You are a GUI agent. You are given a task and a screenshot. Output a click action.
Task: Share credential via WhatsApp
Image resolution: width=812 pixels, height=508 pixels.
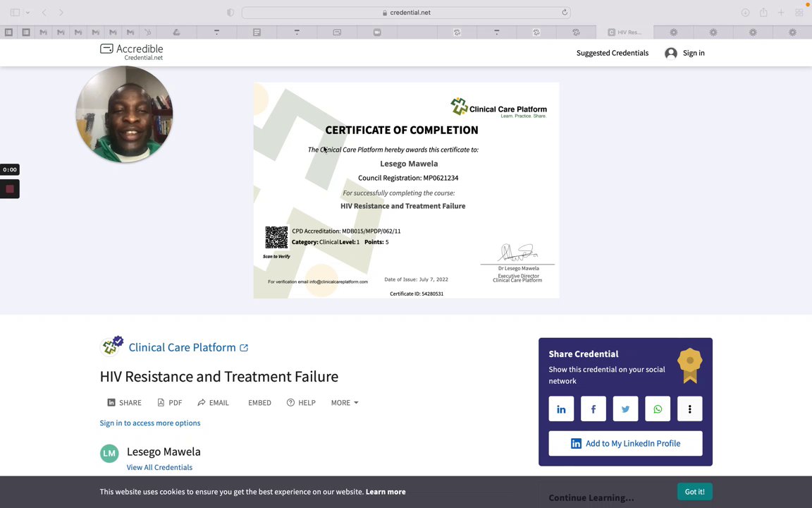[x=657, y=409]
